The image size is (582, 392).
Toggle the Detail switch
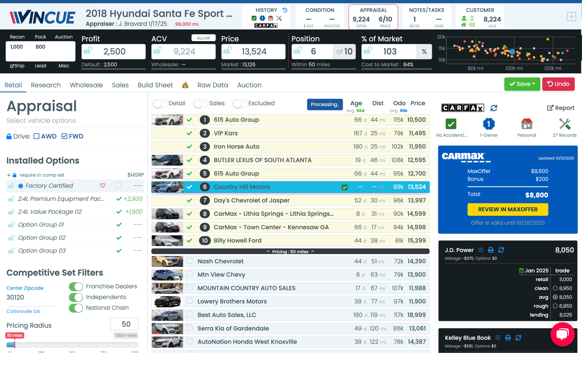pyautogui.click(x=160, y=104)
